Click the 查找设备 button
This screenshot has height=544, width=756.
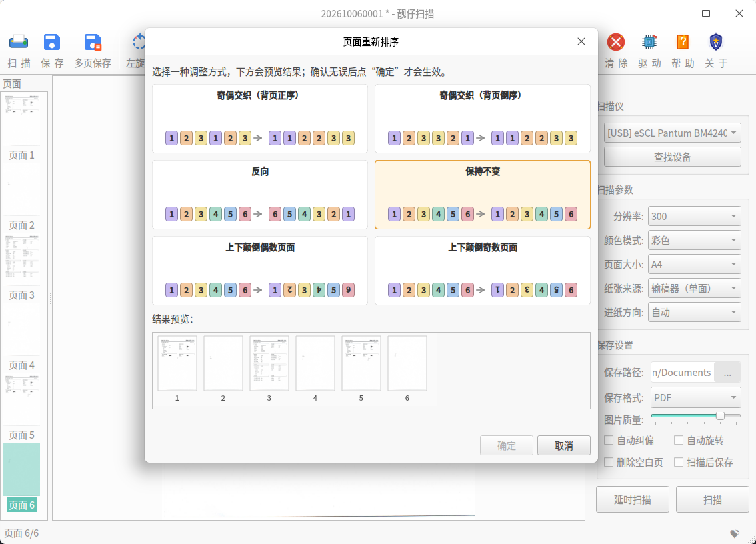click(x=672, y=157)
